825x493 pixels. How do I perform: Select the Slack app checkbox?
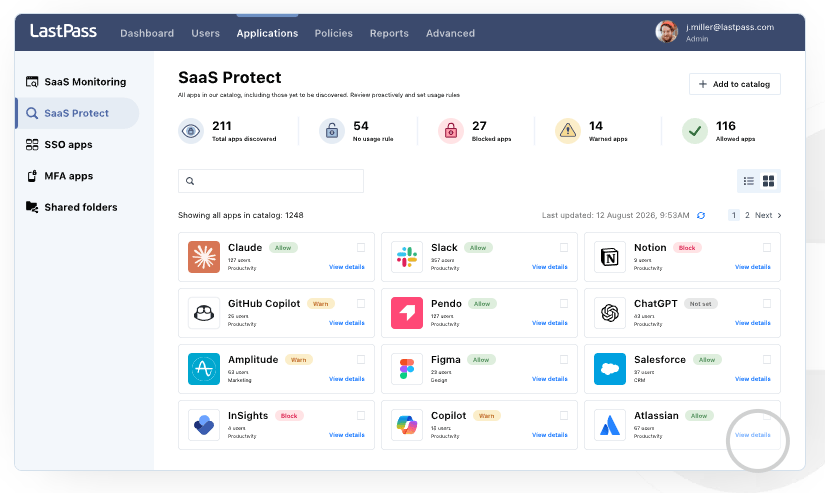pos(564,247)
